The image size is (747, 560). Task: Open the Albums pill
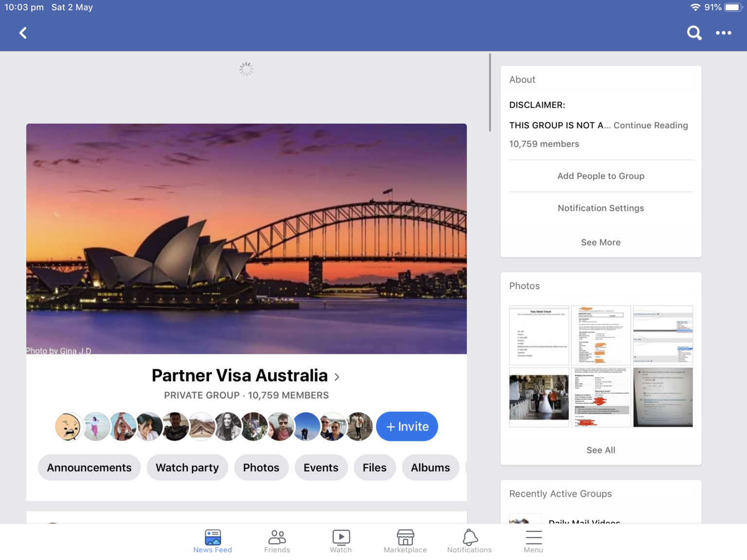click(430, 468)
